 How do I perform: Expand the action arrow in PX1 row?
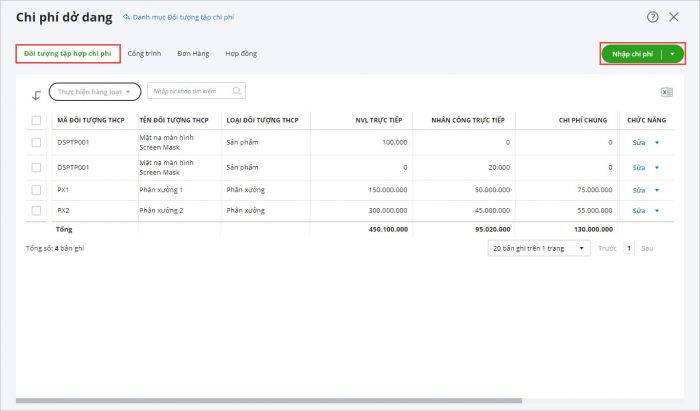pyautogui.click(x=657, y=189)
